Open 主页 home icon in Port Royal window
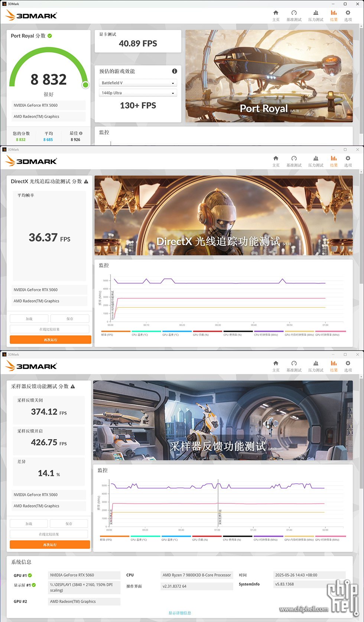This screenshot has width=364, height=622. [x=276, y=16]
